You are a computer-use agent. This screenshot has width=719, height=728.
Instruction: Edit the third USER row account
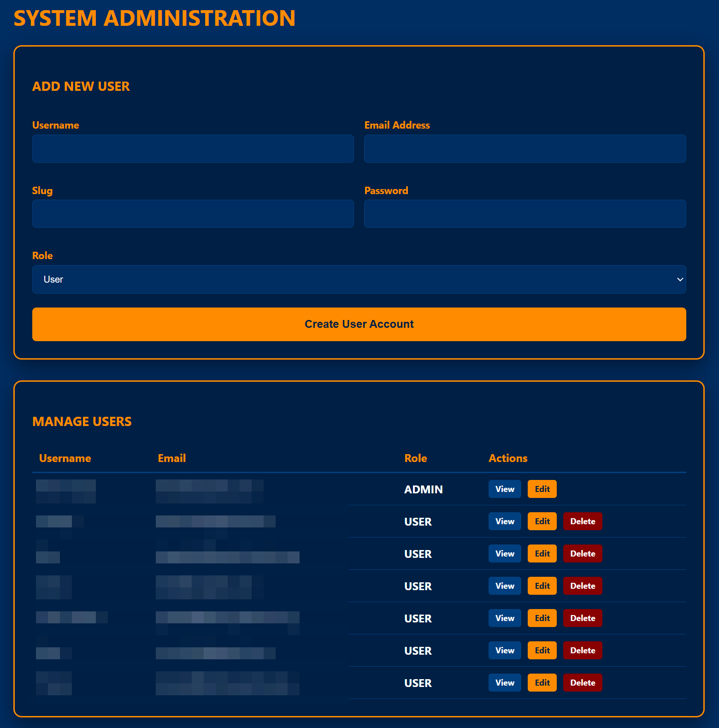(542, 586)
